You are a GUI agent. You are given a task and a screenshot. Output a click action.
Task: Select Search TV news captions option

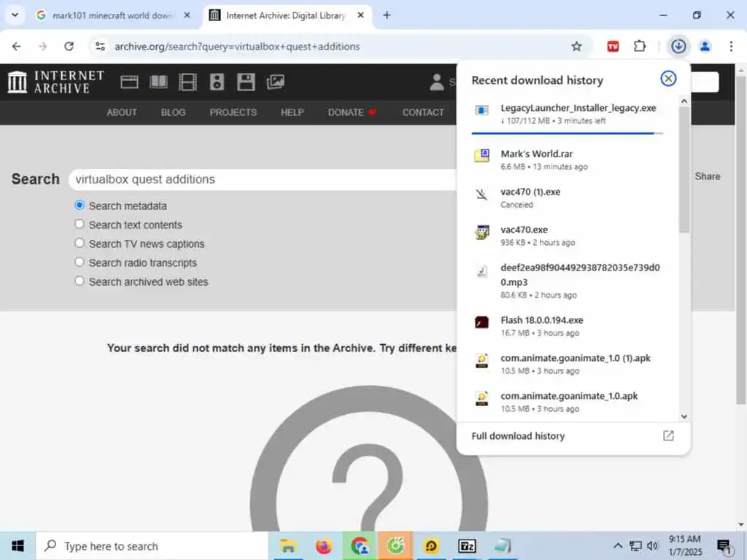(80, 244)
